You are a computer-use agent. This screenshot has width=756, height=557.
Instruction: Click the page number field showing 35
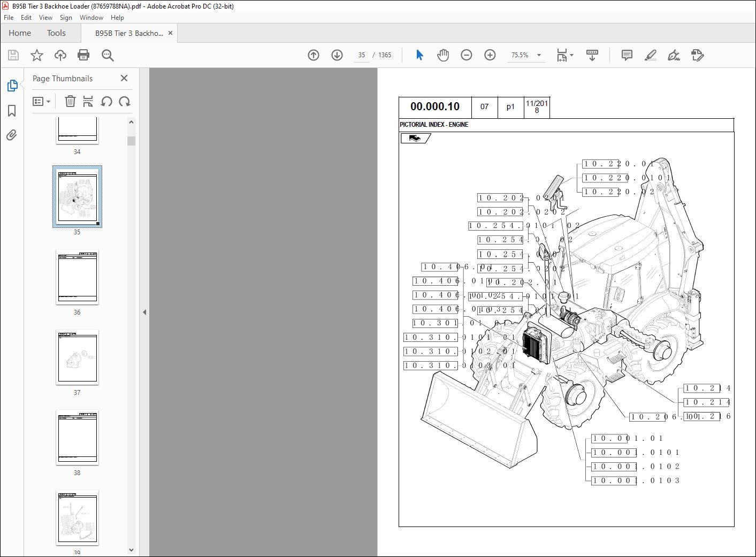tap(362, 55)
